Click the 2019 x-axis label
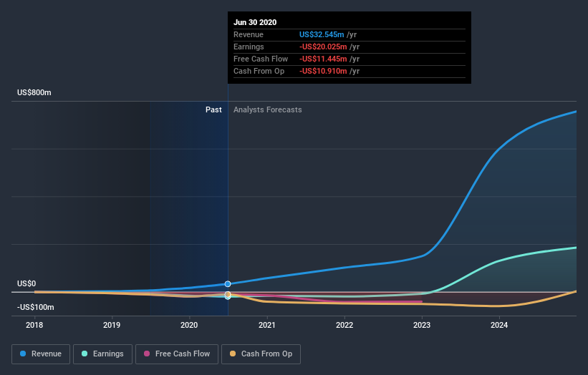The height and width of the screenshot is (375, 588). 112,325
